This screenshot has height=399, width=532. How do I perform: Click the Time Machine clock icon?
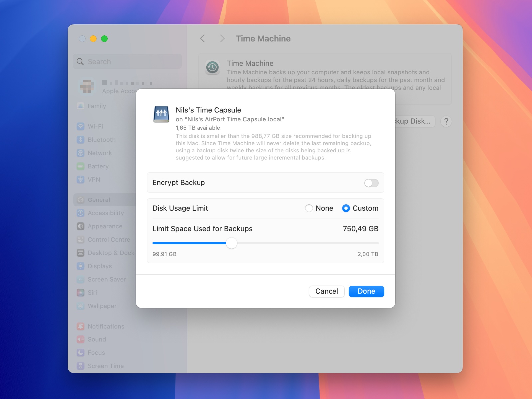tap(212, 67)
